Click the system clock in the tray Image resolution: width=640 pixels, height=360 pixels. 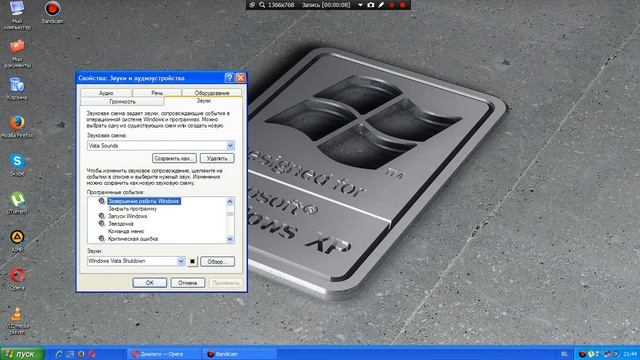coord(630,354)
